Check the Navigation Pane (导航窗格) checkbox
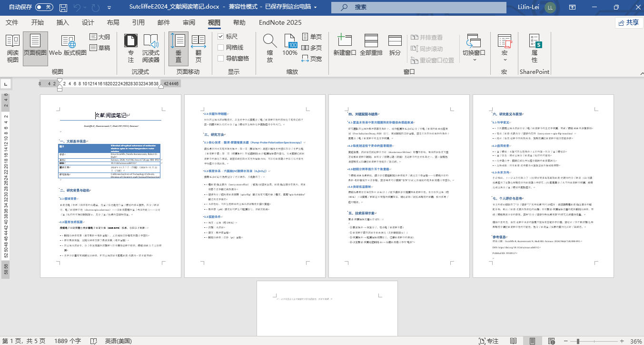Screen dimensions: 644x345 click(x=220, y=59)
